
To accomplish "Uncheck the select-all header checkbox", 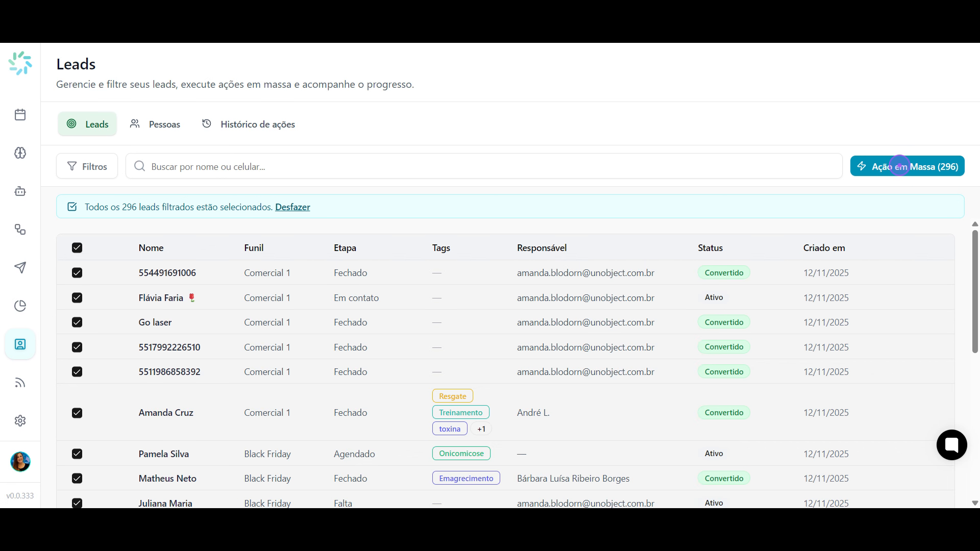I will (x=77, y=248).
